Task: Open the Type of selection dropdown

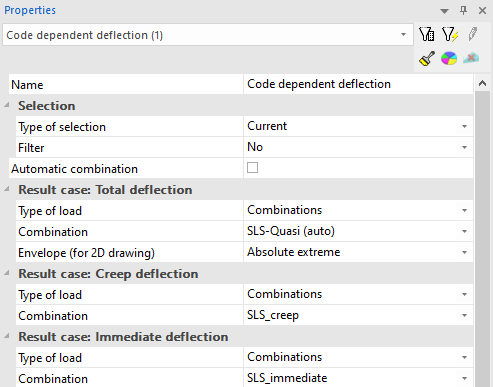Action: [x=358, y=126]
